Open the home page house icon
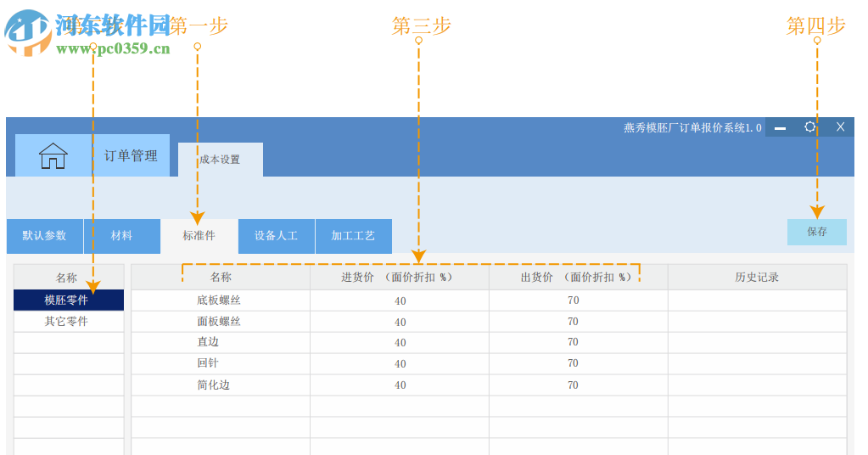Screen dimensions: 868x455 (x=53, y=155)
